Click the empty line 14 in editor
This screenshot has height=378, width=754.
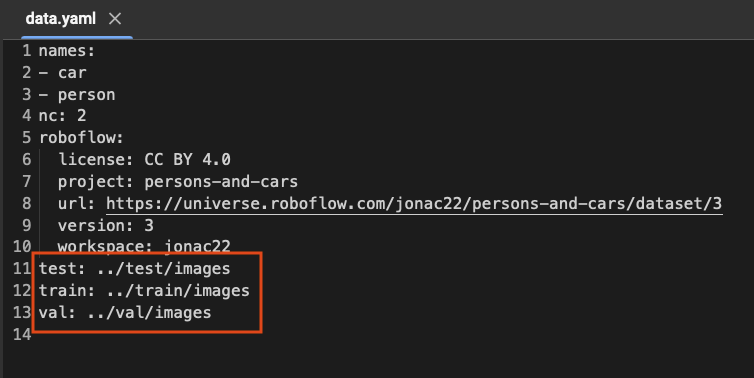tap(385, 334)
